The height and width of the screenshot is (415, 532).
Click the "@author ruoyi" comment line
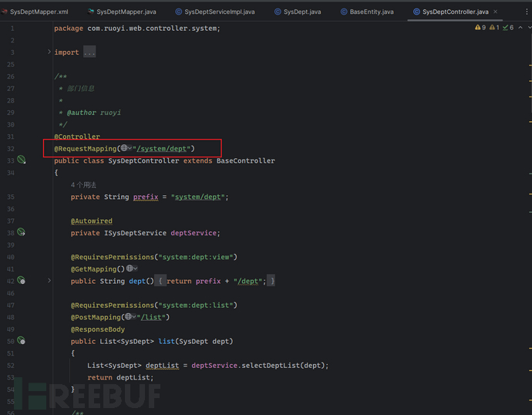93,113
